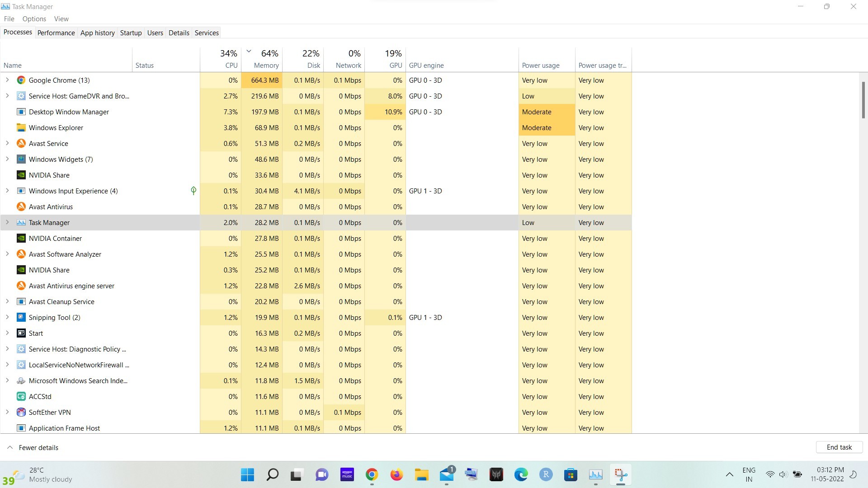Select the SoftEther VPN process icon

point(21,413)
